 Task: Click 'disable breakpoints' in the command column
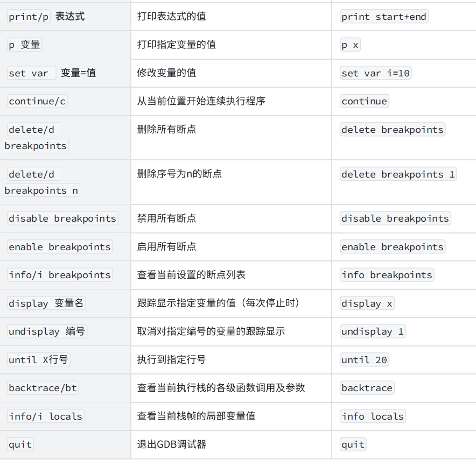click(x=62, y=218)
